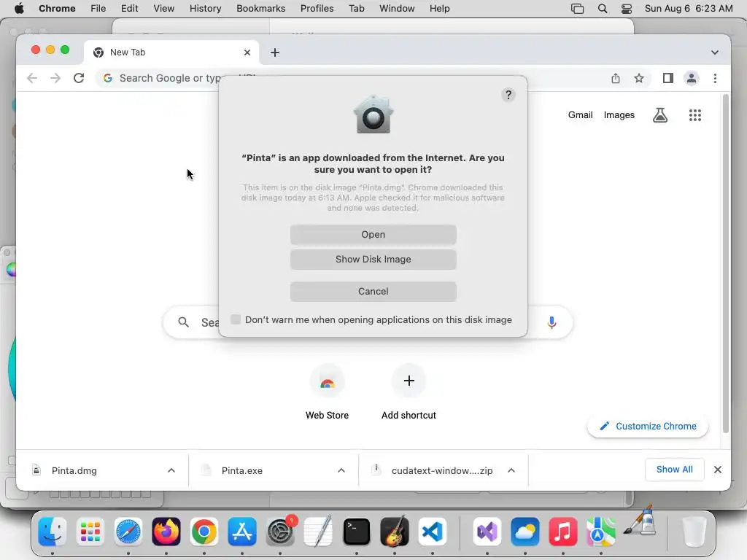Click Chrome page vertical scrollbar

pos(726,263)
